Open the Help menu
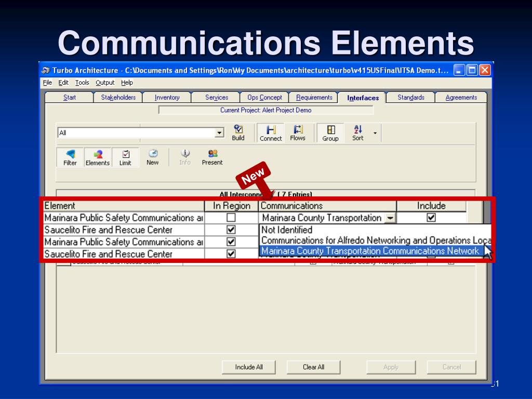 [127, 83]
